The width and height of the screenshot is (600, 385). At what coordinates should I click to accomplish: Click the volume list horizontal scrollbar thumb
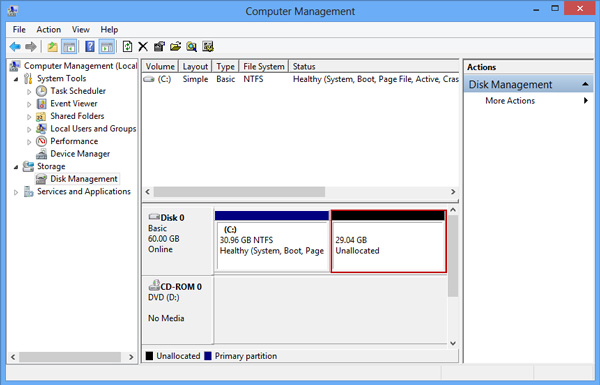click(239, 191)
